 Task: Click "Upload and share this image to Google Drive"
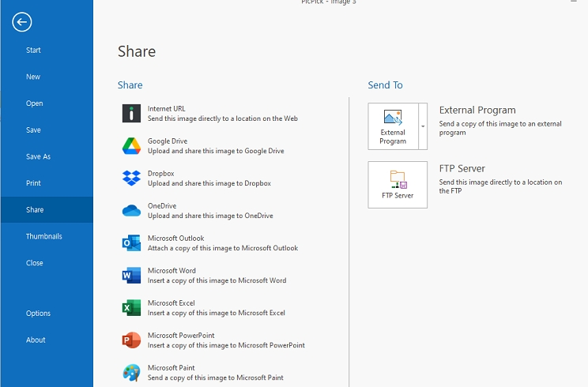click(x=216, y=151)
